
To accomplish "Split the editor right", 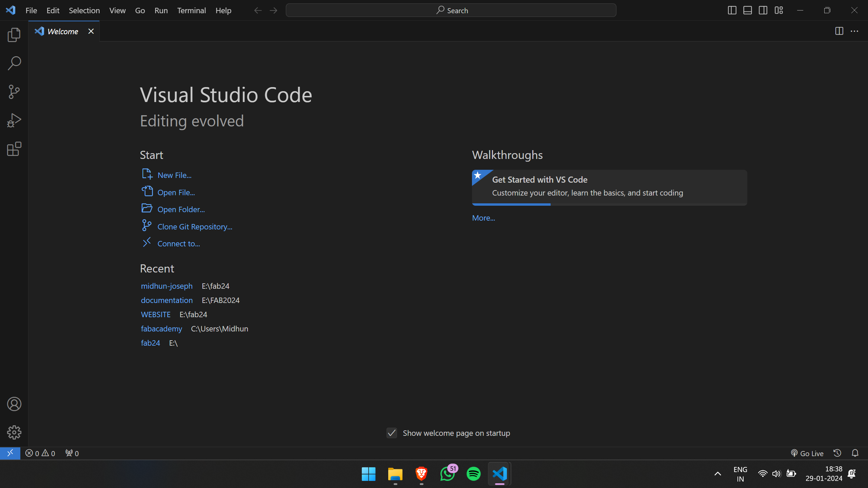I will (x=839, y=31).
